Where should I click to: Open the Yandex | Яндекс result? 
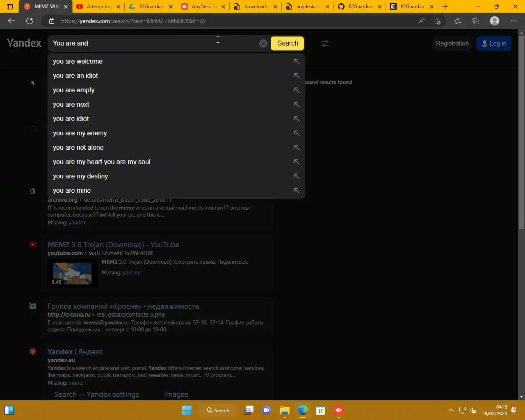click(75, 352)
